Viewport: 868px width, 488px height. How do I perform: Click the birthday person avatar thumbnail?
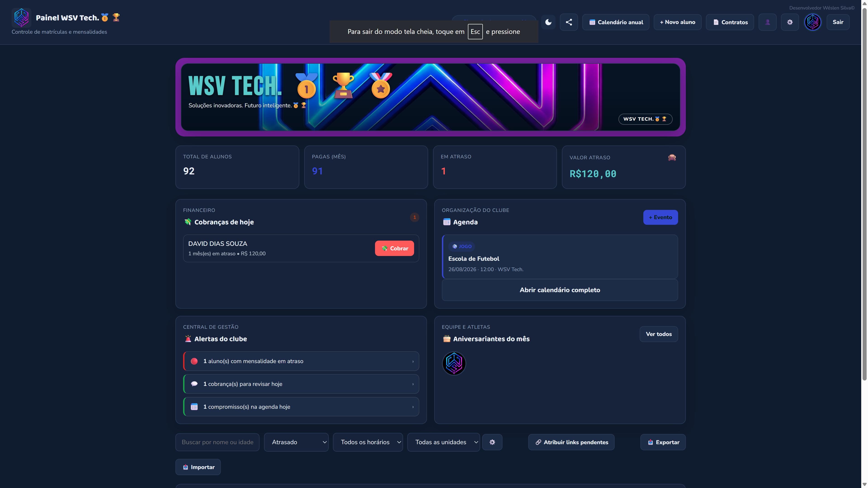[454, 363]
